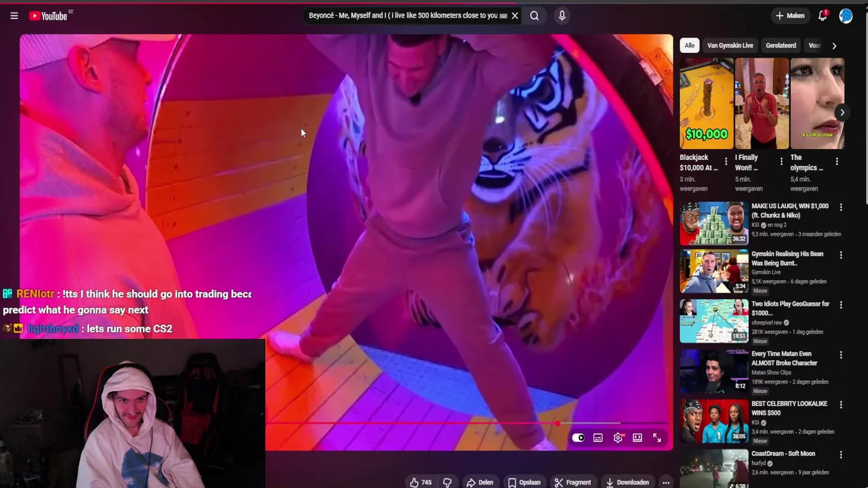Click the magnifier search button
The height and width of the screenshot is (488, 868).
point(534,16)
